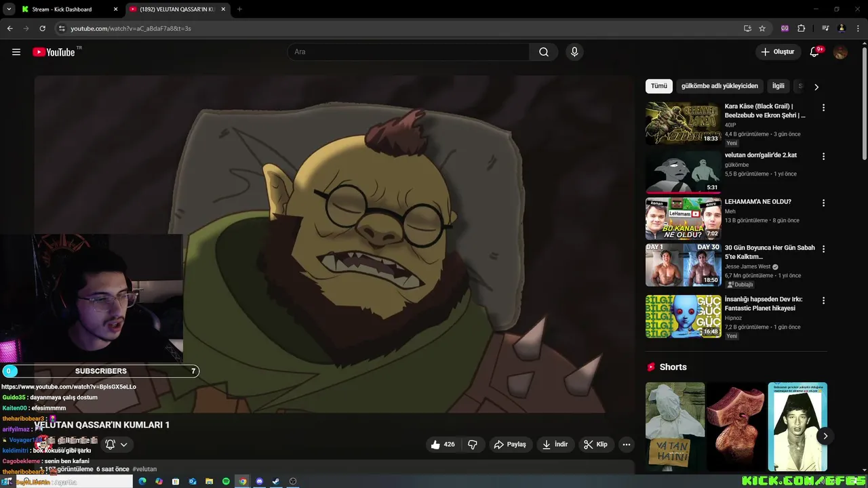Viewport: 868px width, 488px height.
Task: Reload the page with the refresh icon
Action: (x=42, y=28)
